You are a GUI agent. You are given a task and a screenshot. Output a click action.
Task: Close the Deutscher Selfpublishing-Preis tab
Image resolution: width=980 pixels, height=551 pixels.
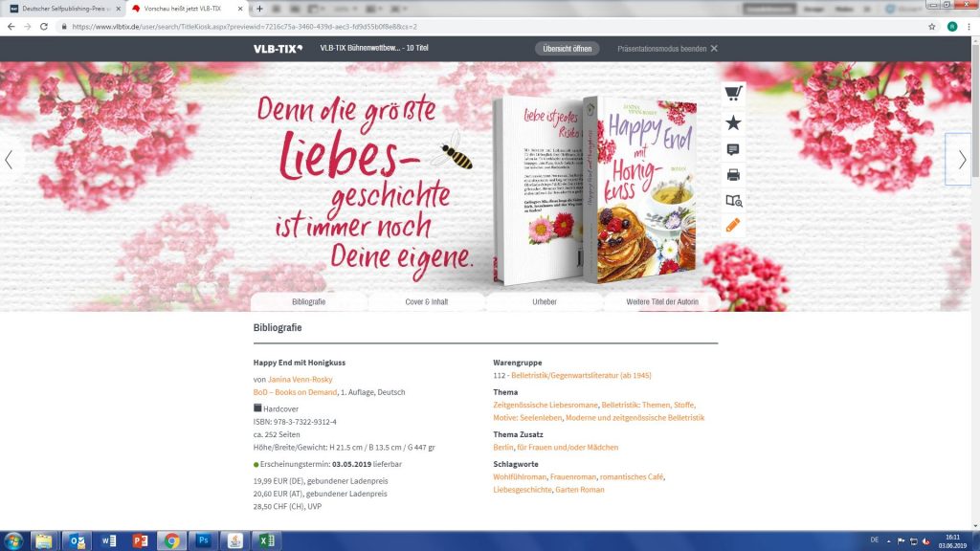pos(118,9)
